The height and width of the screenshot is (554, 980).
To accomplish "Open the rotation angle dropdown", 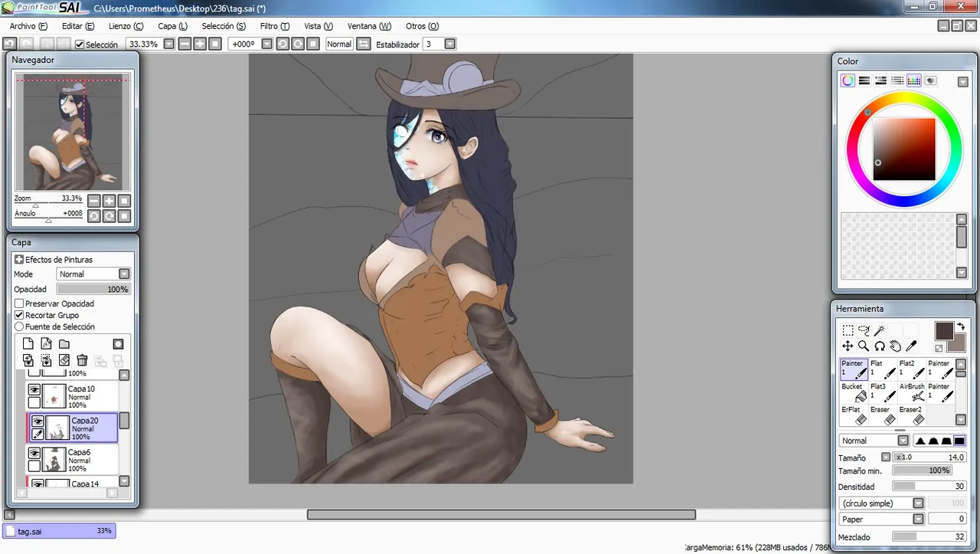I will [266, 44].
